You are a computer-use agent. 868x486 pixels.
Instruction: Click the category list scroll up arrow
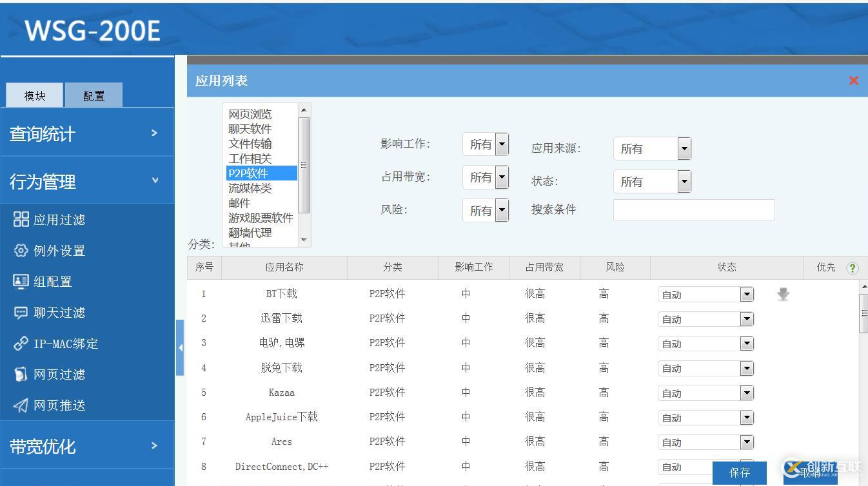click(304, 110)
